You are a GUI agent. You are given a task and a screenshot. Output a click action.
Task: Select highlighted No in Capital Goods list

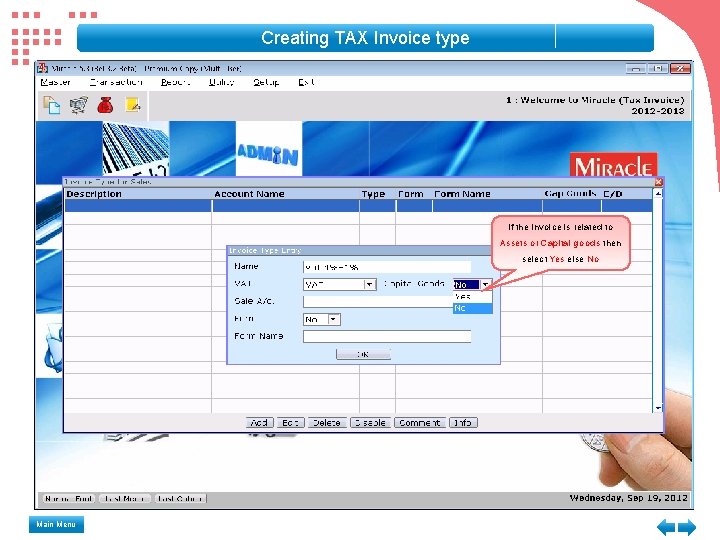pyautogui.click(x=472, y=308)
